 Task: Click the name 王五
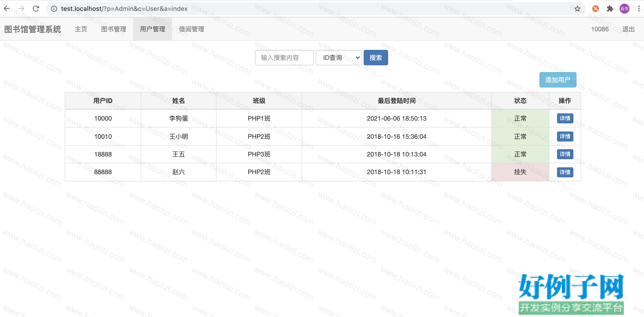point(178,154)
